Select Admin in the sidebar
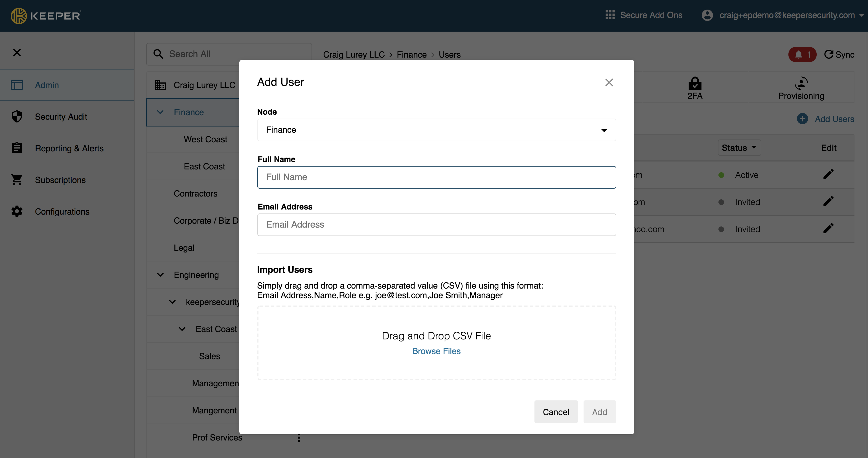The image size is (868, 458). tap(67, 85)
